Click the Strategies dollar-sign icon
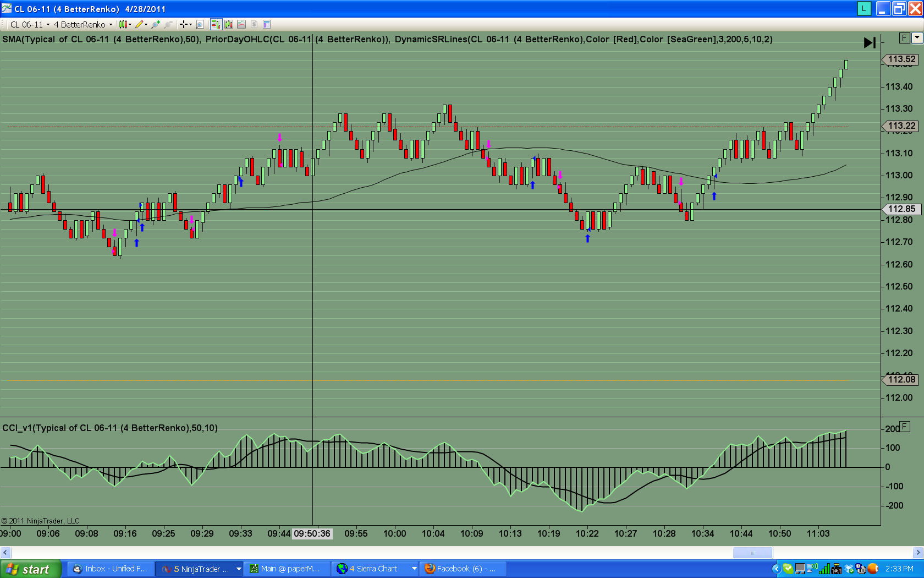 pos(254,24)
